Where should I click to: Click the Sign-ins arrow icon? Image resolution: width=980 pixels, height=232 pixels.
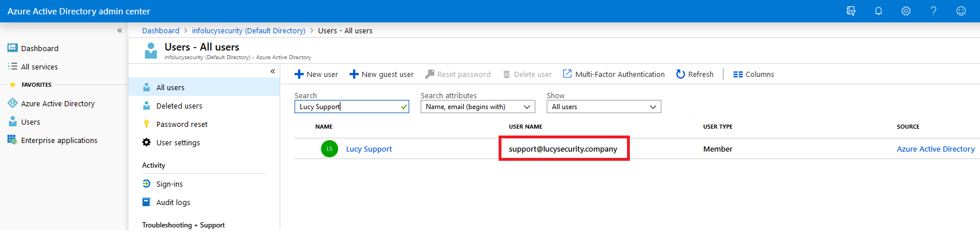click(146, 184)
